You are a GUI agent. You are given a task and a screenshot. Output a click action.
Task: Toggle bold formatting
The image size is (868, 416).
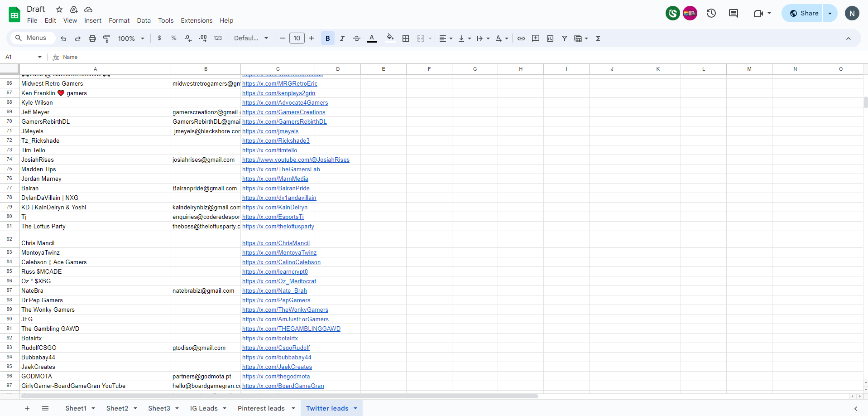[x=328, y=39]
